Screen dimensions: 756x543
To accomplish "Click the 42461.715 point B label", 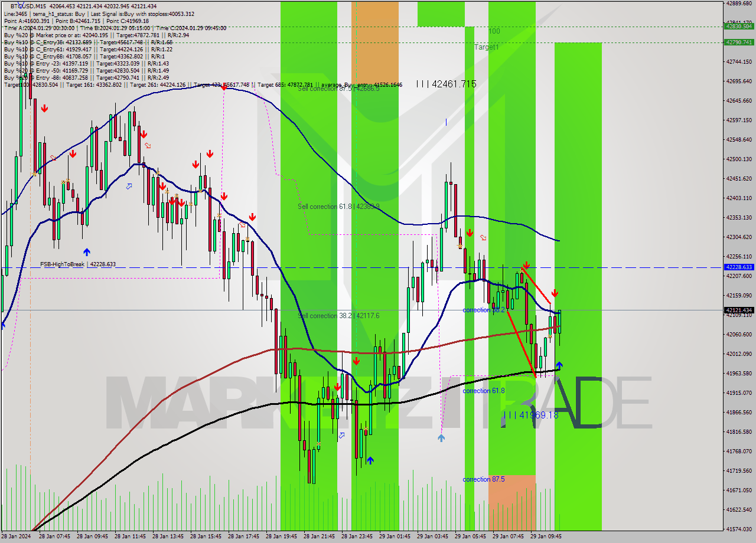I will point(447,84).
